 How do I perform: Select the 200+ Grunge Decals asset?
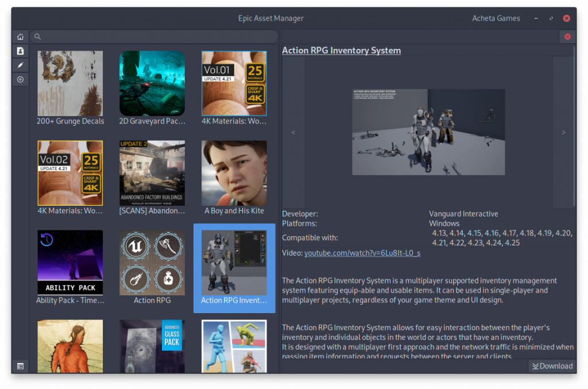(70, 88)
